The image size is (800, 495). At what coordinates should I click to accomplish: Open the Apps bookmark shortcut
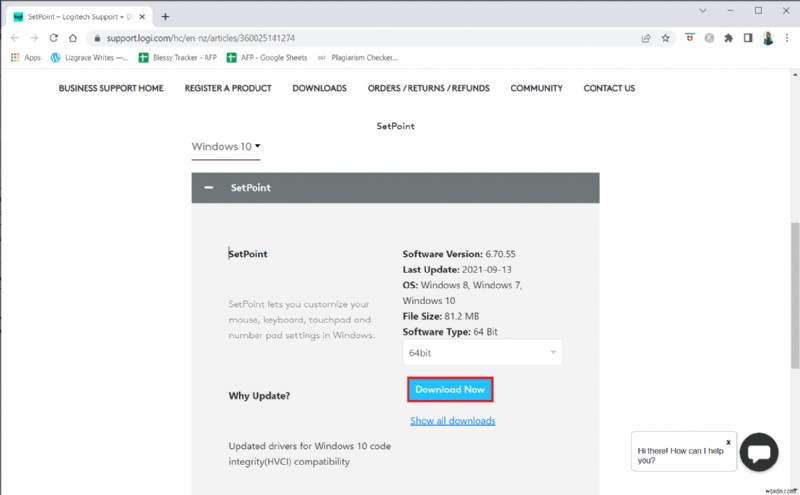point(26,58)
